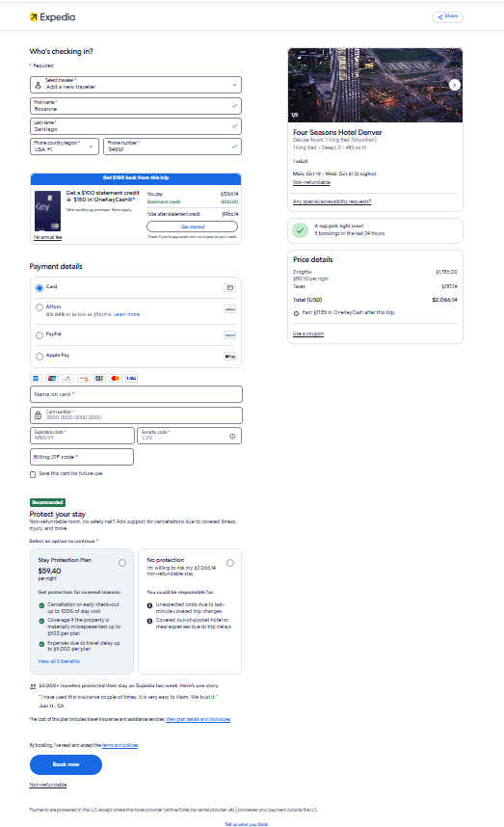This screenshot has width=504, height=827.
Task: Click the Recommended badge
Action: click(x=47, y=502)
